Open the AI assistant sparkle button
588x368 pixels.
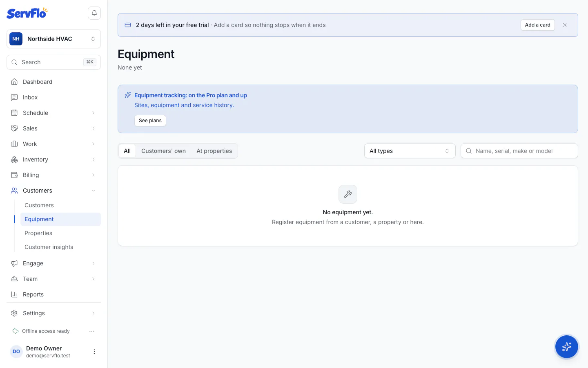coord(567,347)
